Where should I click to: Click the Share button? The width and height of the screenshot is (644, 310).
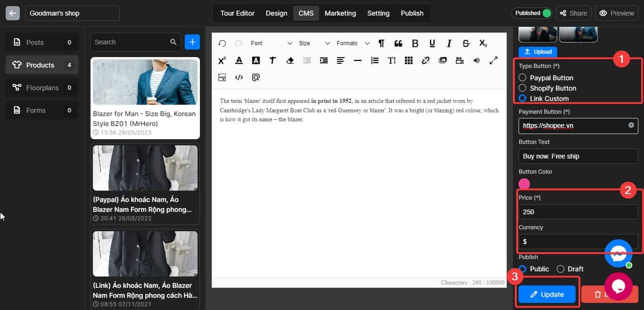tap(574, 13)
